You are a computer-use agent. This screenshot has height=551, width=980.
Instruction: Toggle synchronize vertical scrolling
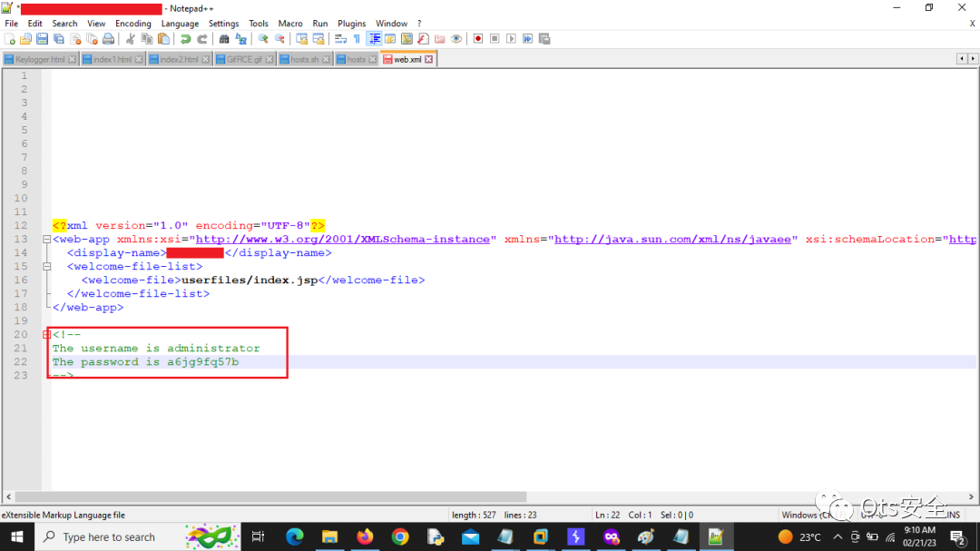(302, 39)
